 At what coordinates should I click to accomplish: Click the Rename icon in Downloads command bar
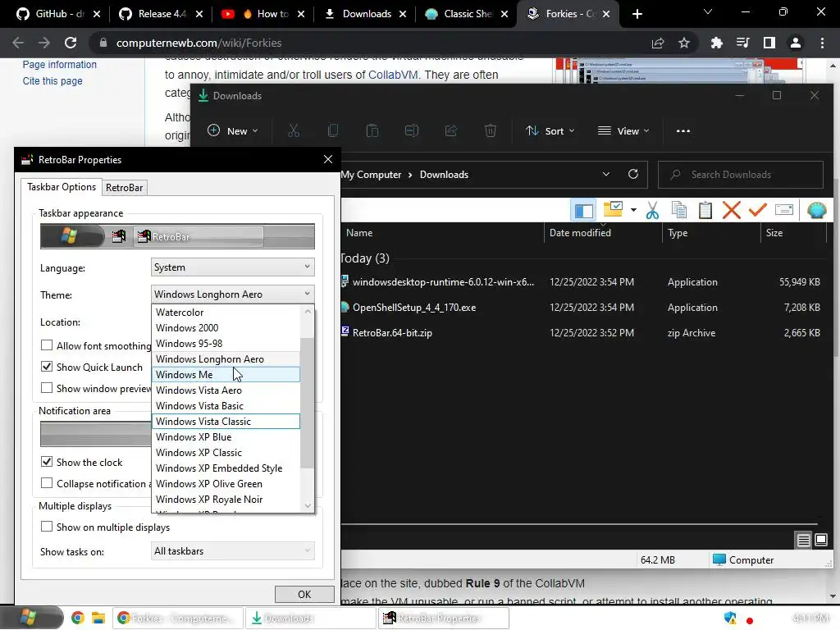[x=412, y=130]
